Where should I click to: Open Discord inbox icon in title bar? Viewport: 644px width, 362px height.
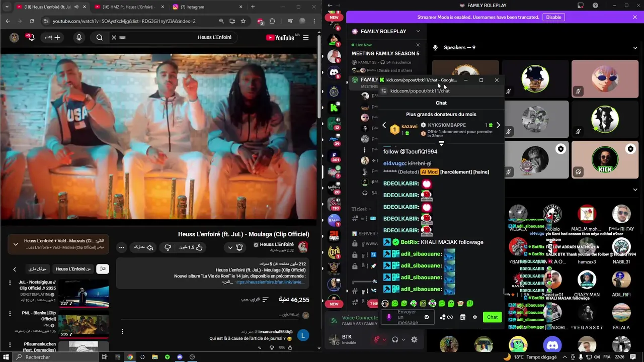point(580,6)
